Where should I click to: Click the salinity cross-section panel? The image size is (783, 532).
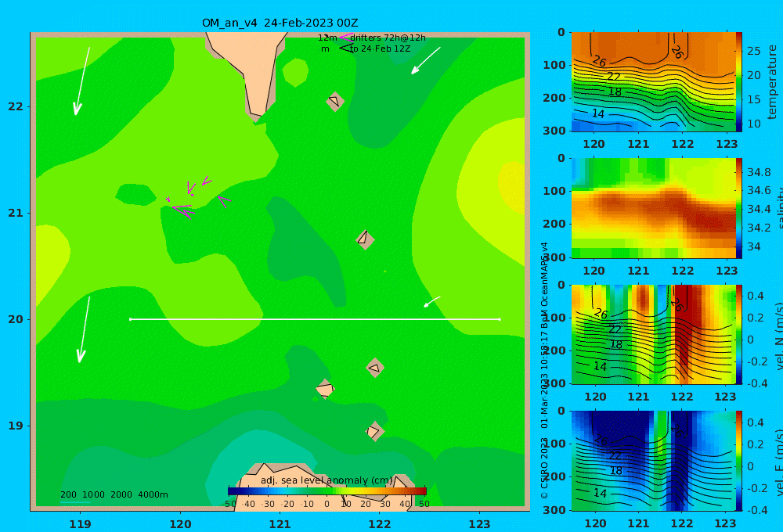point(653,208)
